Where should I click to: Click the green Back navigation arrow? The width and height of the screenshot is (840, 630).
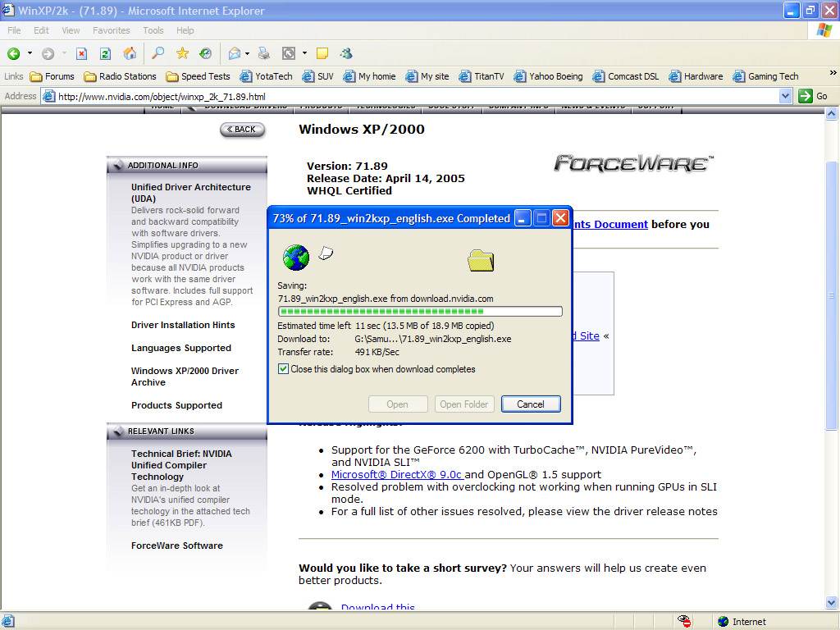[x=14, y=53]
